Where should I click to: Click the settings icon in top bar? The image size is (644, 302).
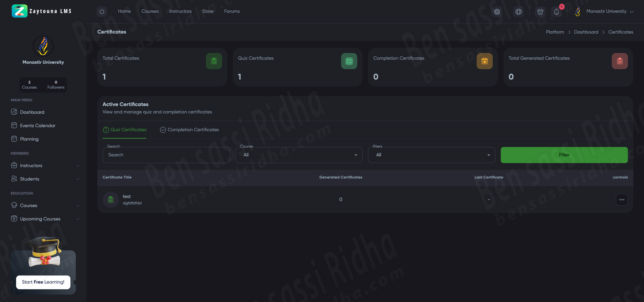497,12
